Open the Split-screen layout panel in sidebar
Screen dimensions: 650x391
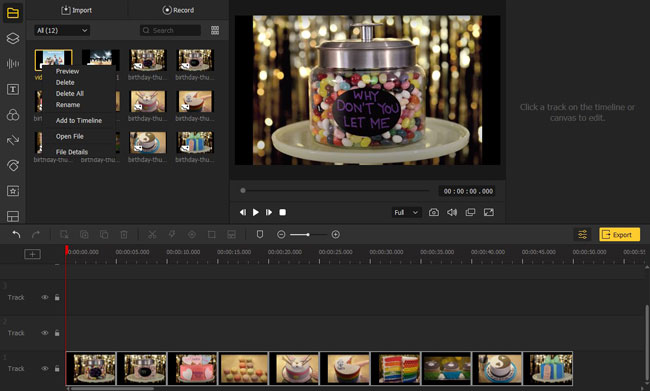tap(13, 216)
